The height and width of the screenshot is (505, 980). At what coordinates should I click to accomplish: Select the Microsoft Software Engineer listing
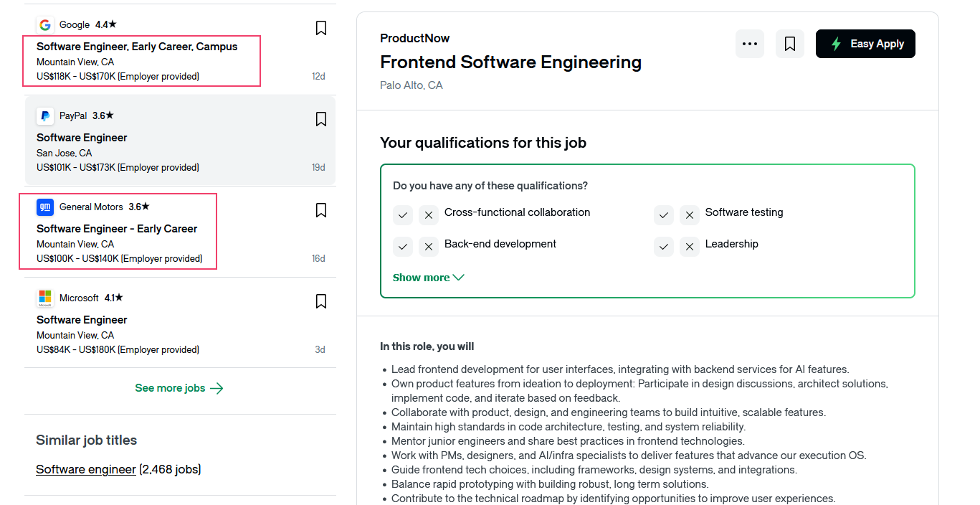(x=82, y=320)
